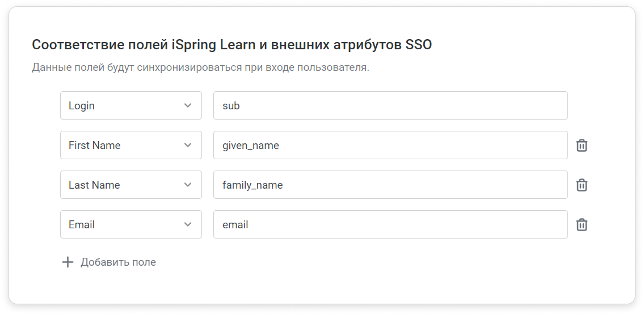Viewport: 644px width, 315px height.
Task: Click the plus icon to add field
Action: pos(68,262)
